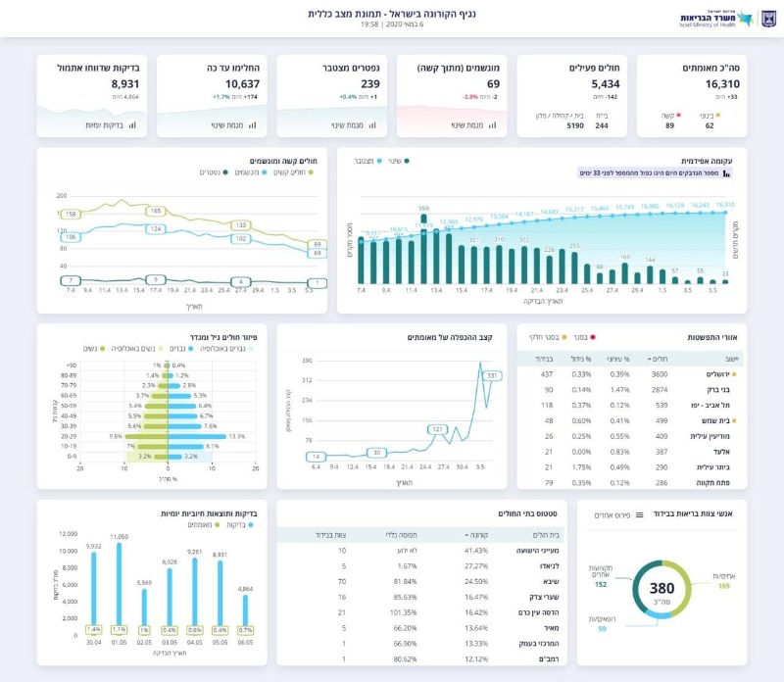Select the Jerusalem row in spread areas table
Screen dimensions: 784x682
tap(631, 374)
